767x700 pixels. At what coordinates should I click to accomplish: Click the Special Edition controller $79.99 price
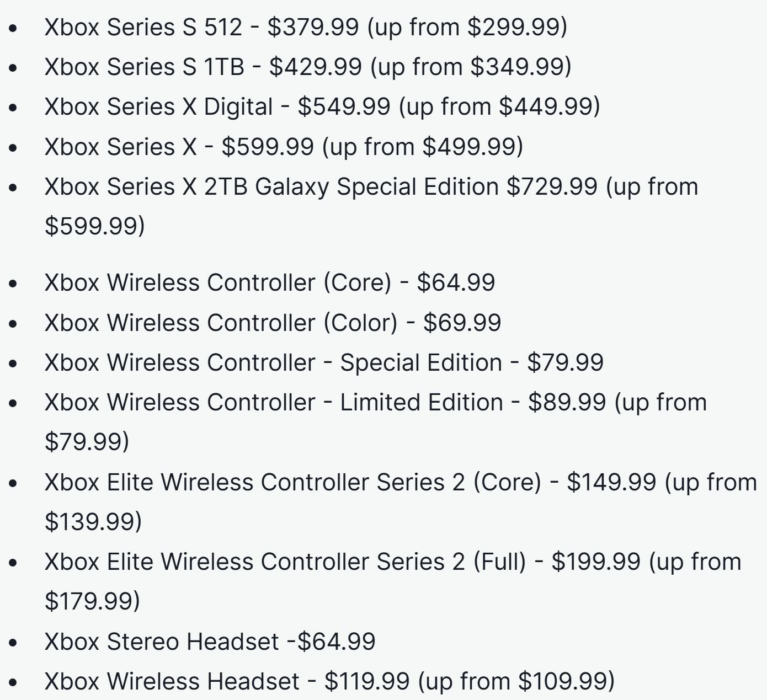[565, 362]
